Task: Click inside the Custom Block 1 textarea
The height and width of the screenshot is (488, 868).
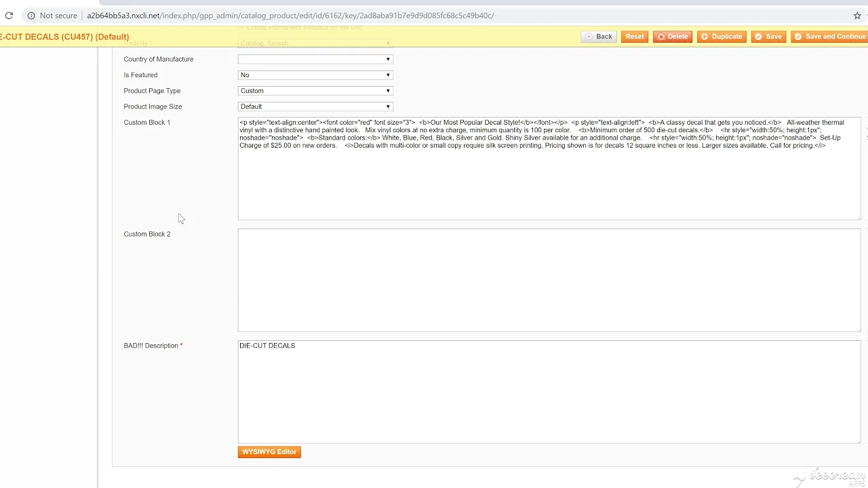Action: 549,169
